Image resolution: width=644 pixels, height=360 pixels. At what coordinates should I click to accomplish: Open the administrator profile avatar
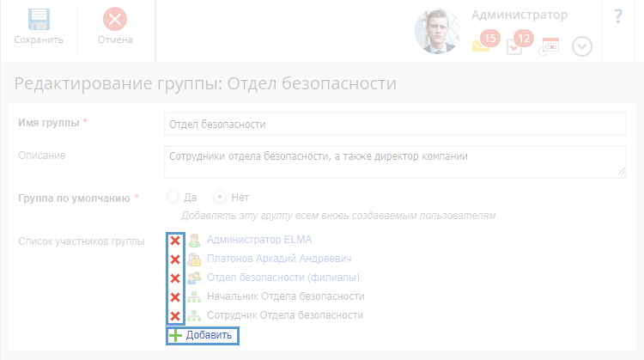pos(437,31)
